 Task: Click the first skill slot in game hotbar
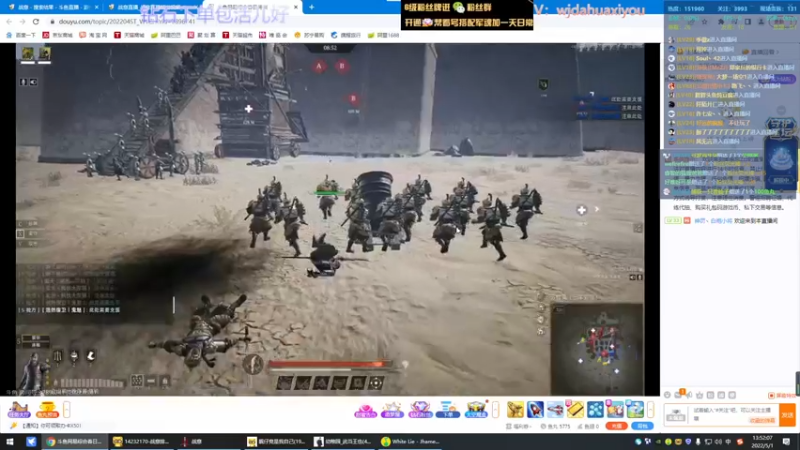285,383
